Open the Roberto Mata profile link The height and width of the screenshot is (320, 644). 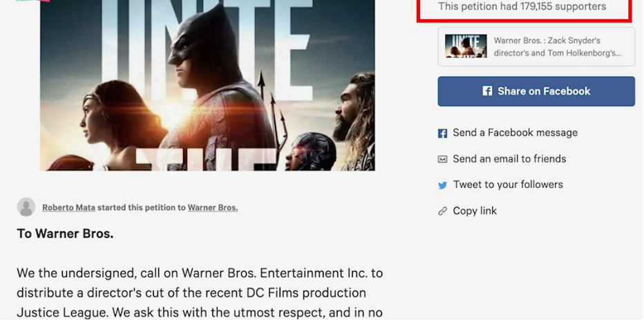click(x=68, y=208)
